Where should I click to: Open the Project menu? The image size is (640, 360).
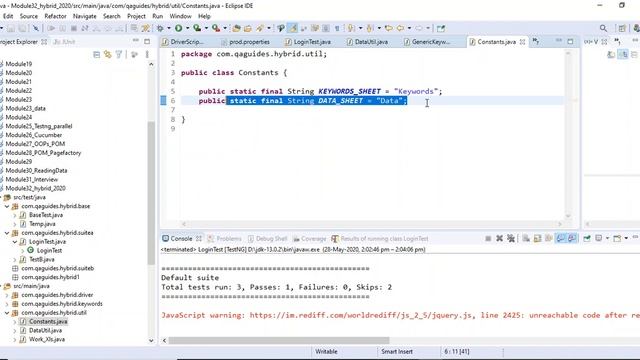tap(136, 16)
